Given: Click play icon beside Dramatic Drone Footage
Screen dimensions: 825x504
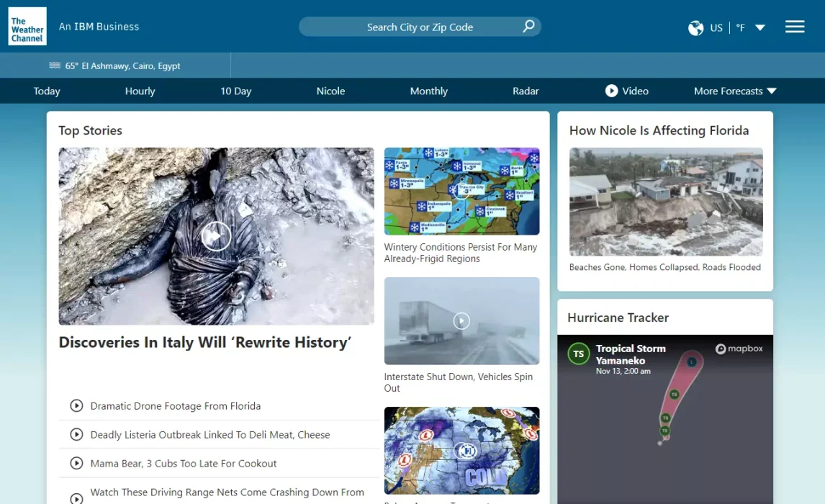Looking at the screenshot, I should [77, 405].
